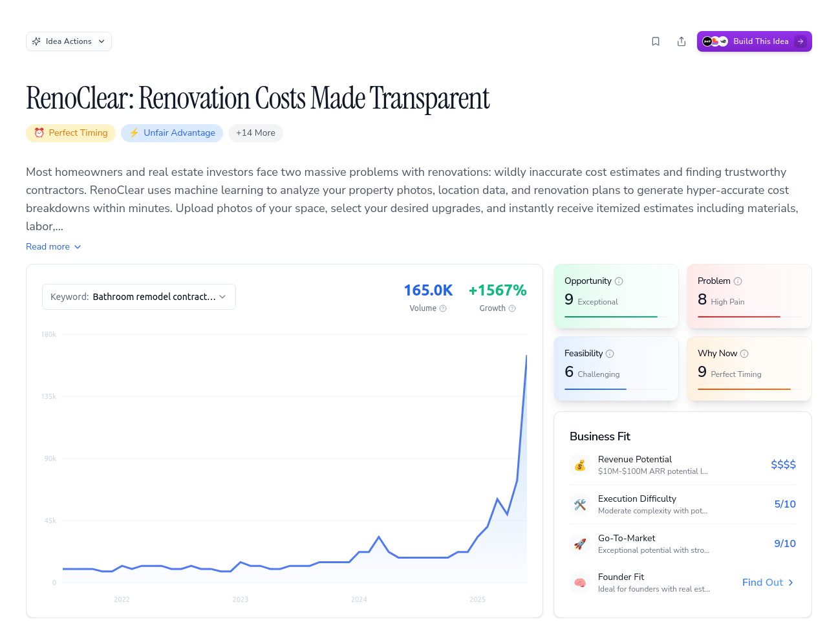The image size is (838, 644).
Task: Click the Feasibility blue progress bar
Action: (x=596, y=389)
